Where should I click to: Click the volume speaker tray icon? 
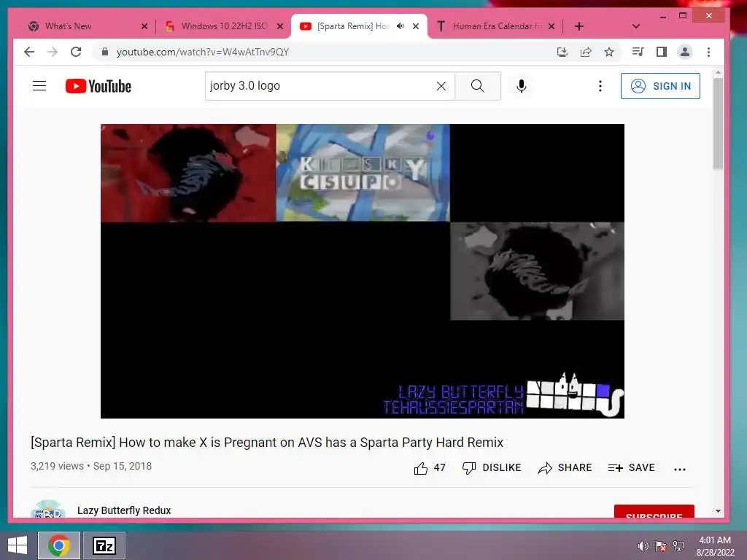pyautogui.click(x=643, y=545)
